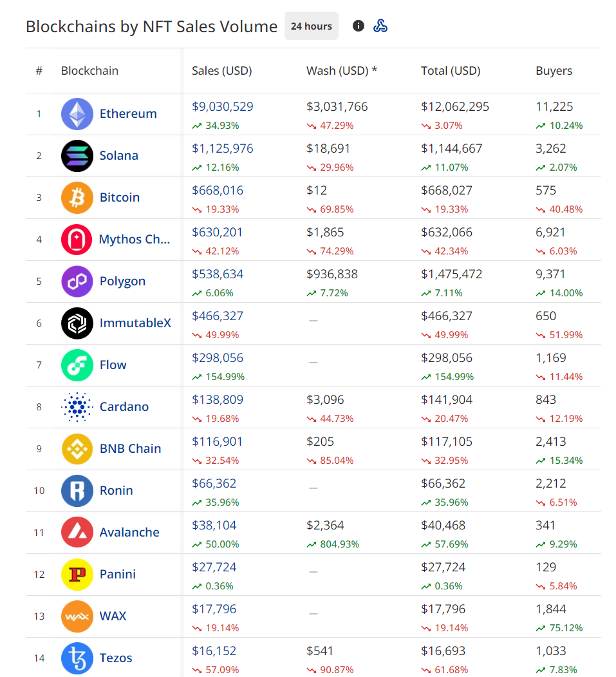Click the blue webhook icon in header
Screen dimensions: 616x677
click(380, 26)
